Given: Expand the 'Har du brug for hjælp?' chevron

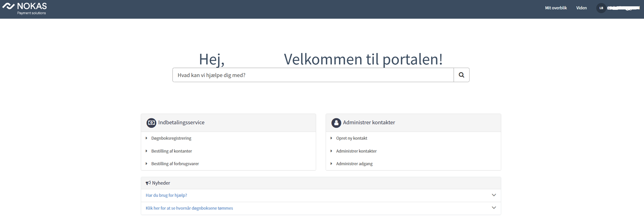Looking at the screenshot, I should pos(494,195).
